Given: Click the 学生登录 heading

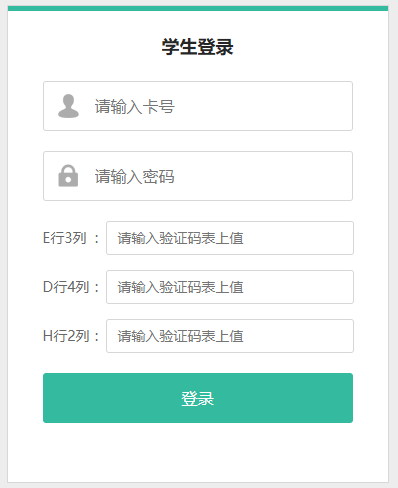Looking at the screenshot, I should click(198, 47).
